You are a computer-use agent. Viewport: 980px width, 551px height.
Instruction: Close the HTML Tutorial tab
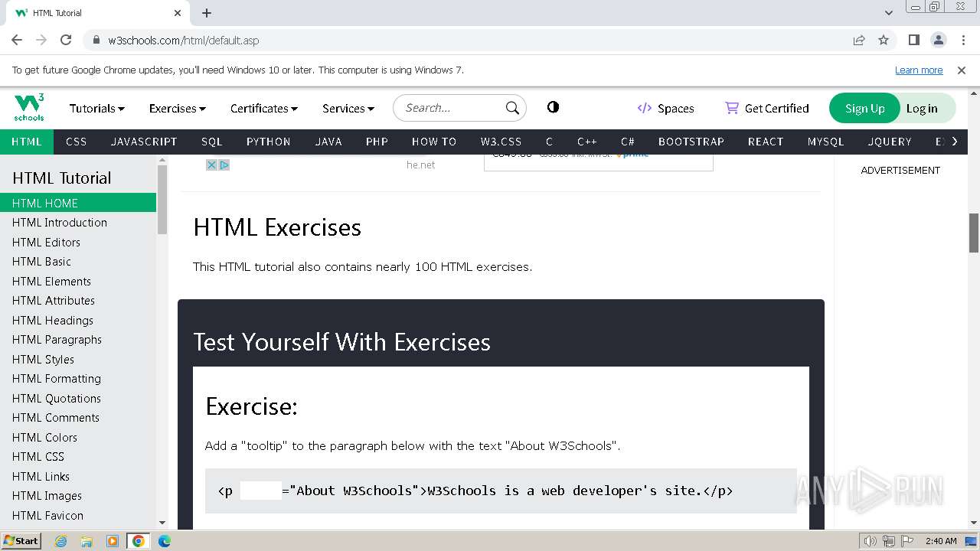[178, 13]
